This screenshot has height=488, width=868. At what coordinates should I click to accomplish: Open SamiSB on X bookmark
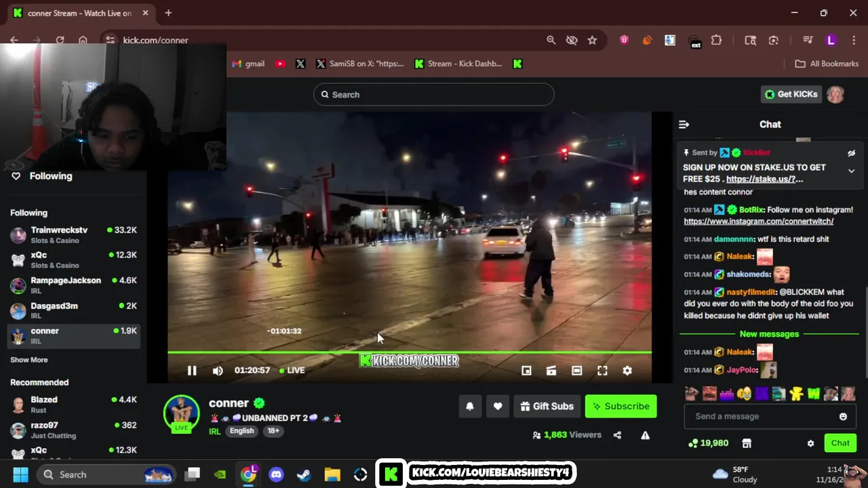[360, 64]
